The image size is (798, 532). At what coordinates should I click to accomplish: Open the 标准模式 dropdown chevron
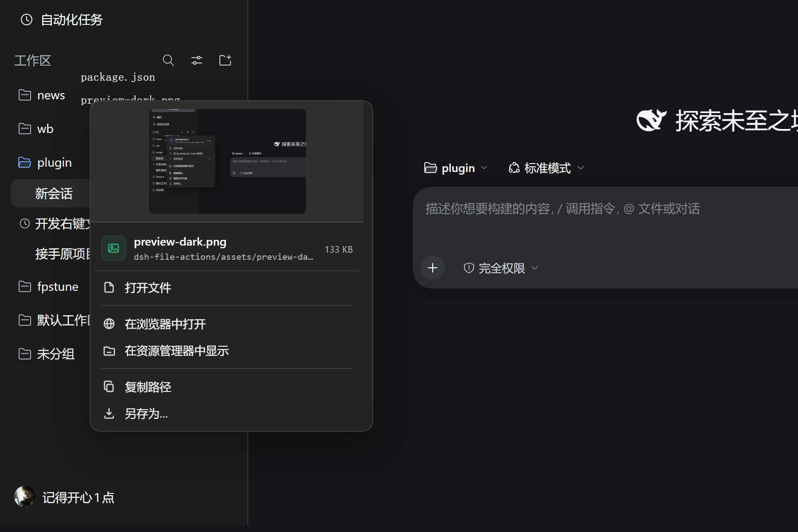pyautogui.click(x=581, y=168)
